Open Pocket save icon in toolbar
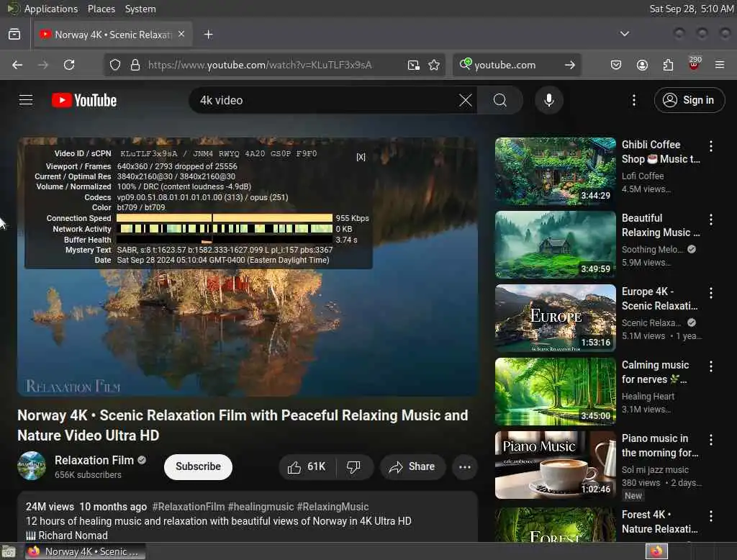Viewport: 737px width, 560px height. 616,65
